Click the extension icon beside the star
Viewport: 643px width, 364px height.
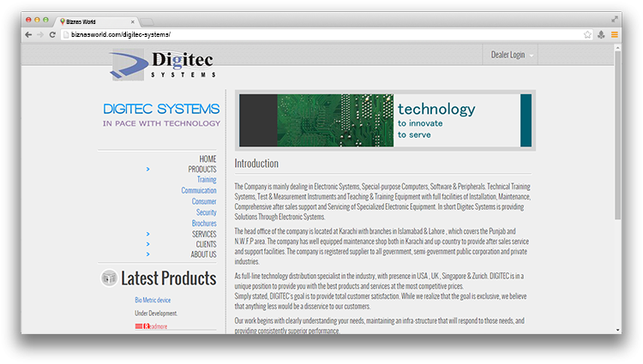pyautogui.click(x=601, y=34)
